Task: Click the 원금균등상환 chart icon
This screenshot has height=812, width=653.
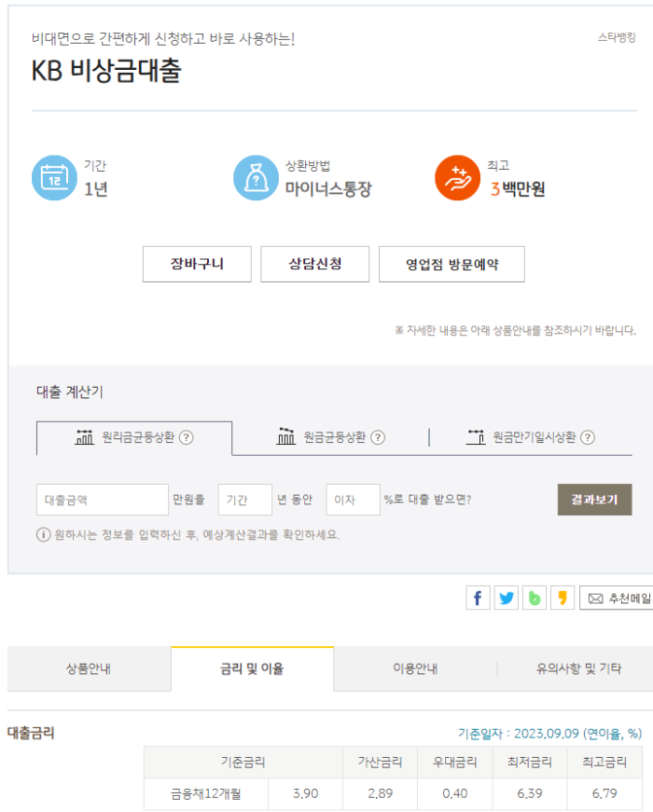Action: (285, 436)
